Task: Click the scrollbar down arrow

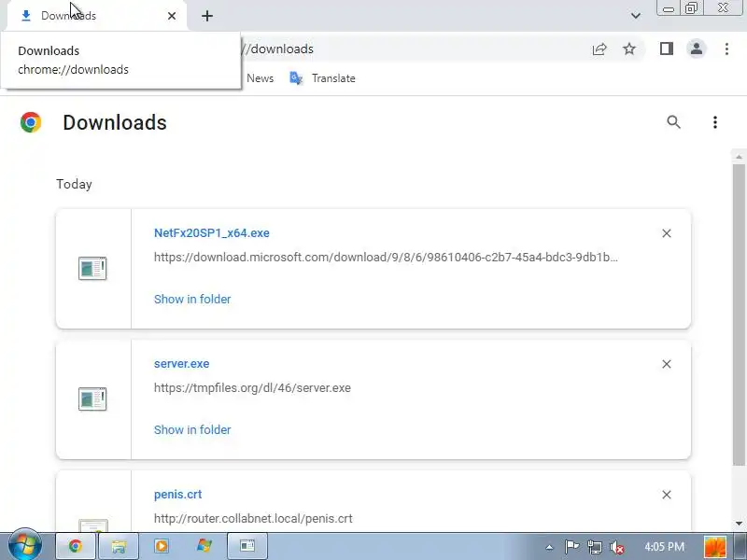Action: [739, 523]
